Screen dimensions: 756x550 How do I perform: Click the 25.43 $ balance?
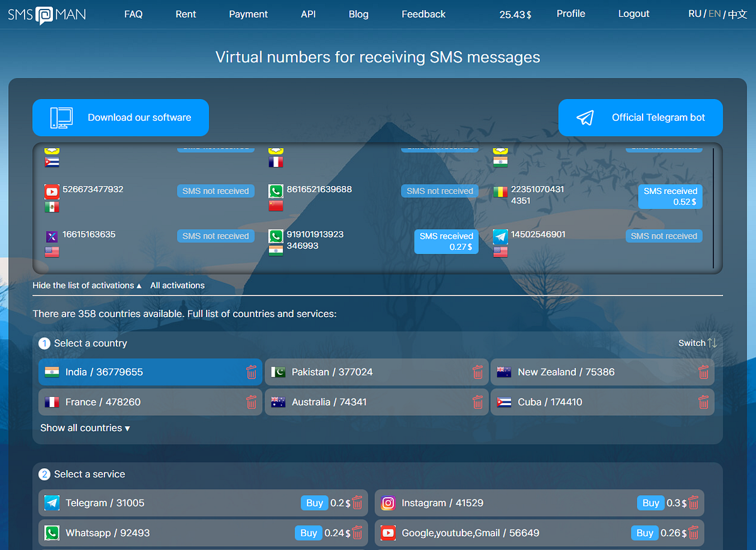[x=515, y=14]
